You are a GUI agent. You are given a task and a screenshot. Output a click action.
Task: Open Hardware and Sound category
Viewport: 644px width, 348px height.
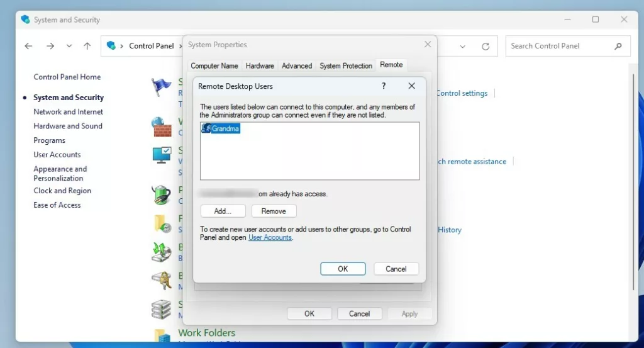click(x=68, y=126)
